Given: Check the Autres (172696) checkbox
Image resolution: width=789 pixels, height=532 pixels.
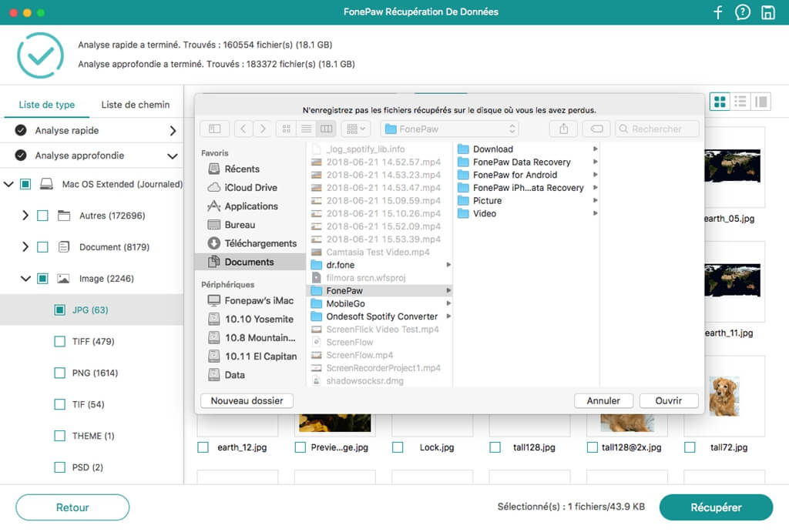Looking at the screenshot, I should [43, 216].
